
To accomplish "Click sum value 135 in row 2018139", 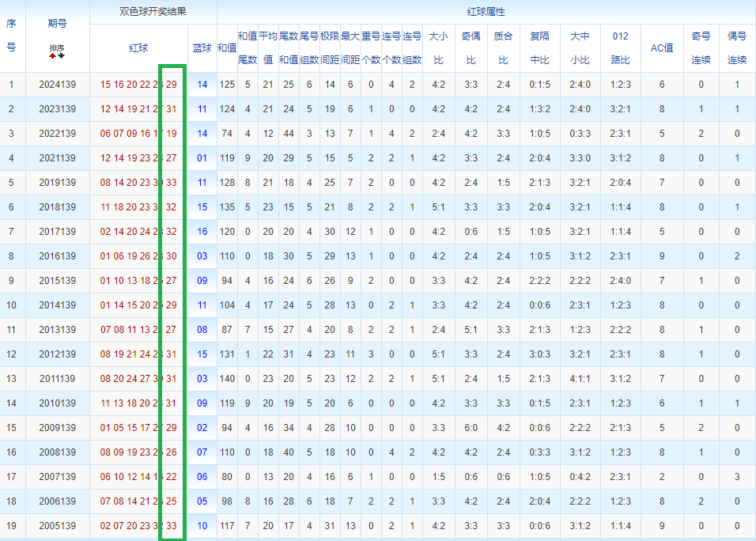I will 227,207.
